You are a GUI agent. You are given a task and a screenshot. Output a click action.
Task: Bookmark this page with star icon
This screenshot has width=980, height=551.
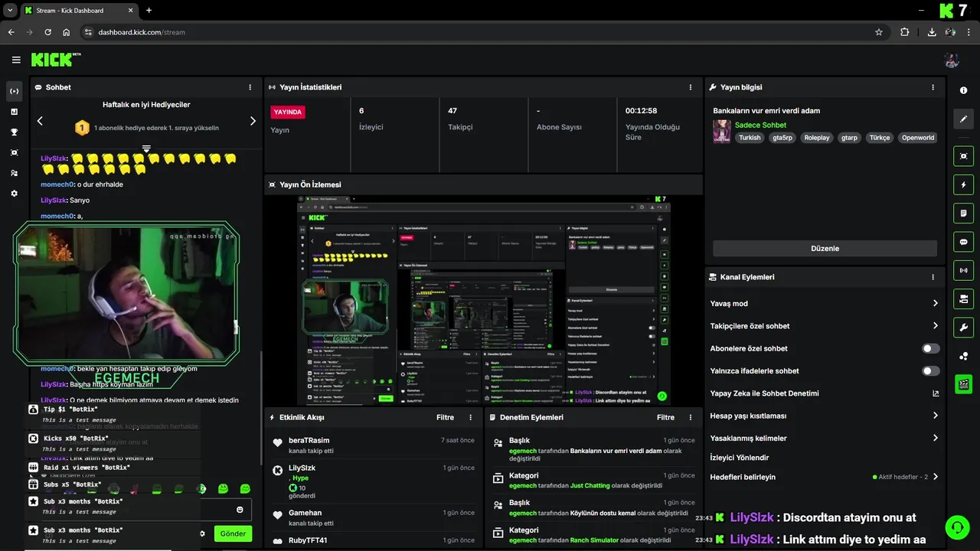[x=878, y=32]
